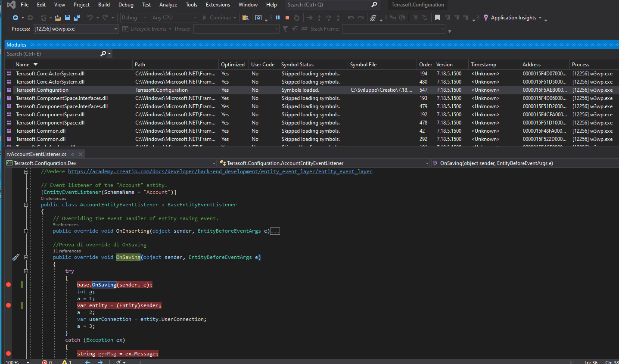Click the Save All icon
This screenshot has width=619, height=364.
[x=77, y=18]
